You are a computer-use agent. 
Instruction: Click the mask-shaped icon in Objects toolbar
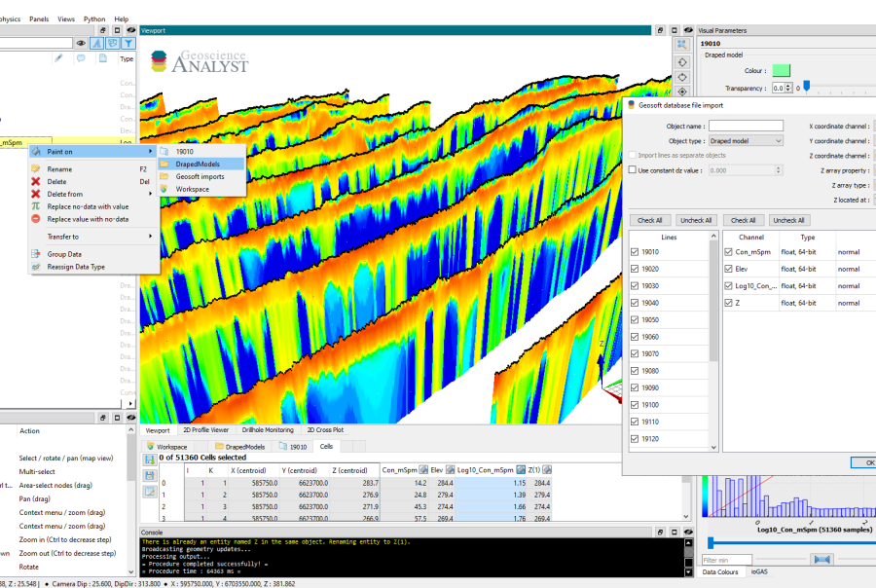(113, 43)
